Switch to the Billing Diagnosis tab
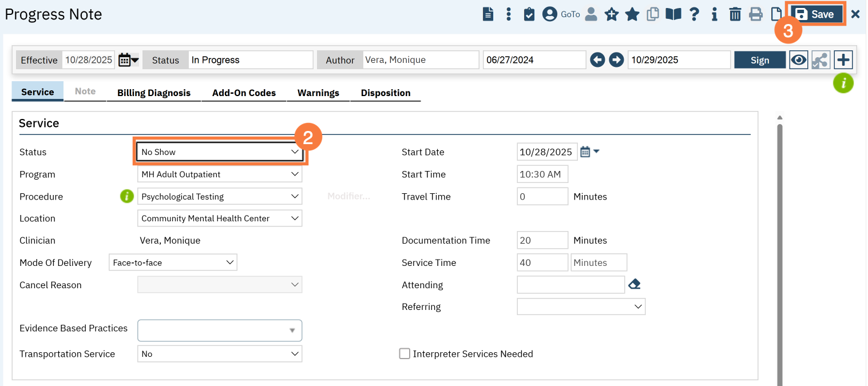Screen dimensions: 868x386 pos(154,93)
